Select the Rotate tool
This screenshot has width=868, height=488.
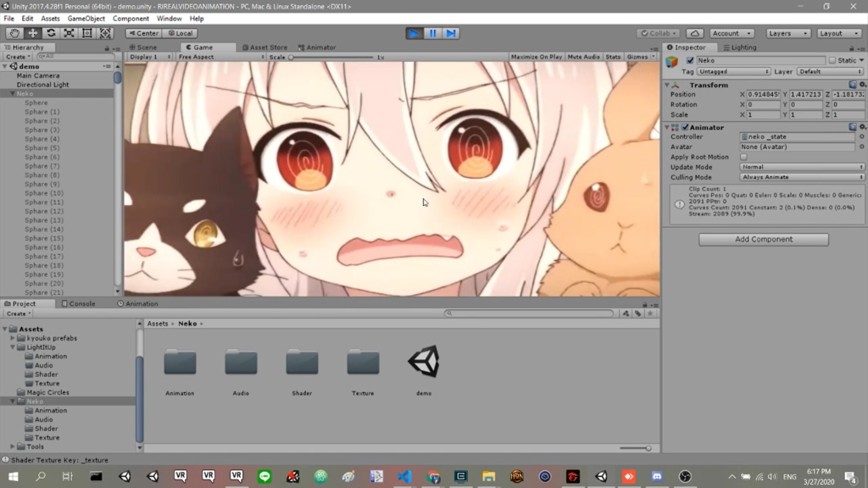[50, 32]
